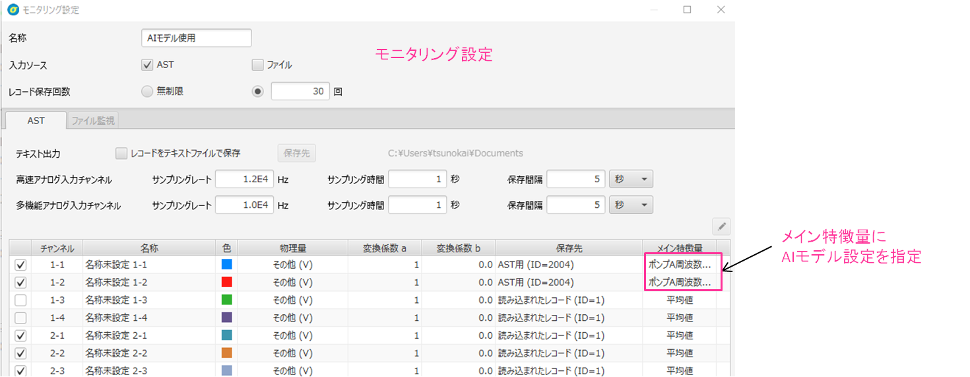
Task: Open 平均値 feature cell for channel 2-2
Action: [x=679, y=353]
